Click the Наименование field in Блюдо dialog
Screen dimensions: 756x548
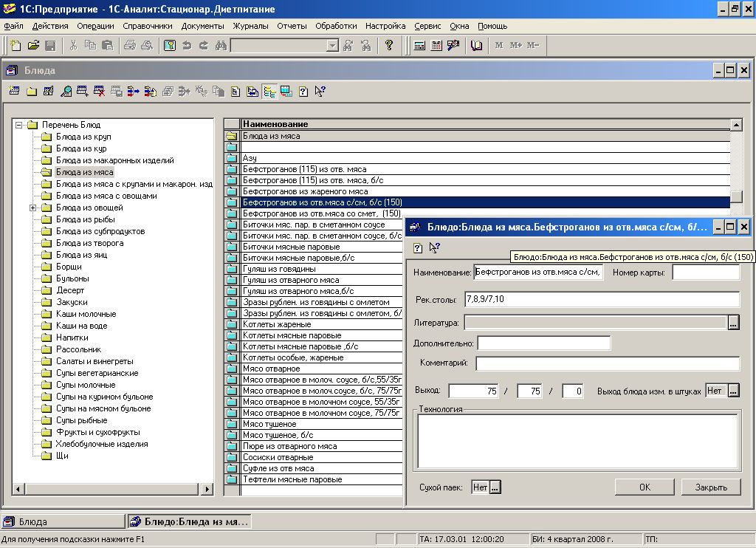click(x=538, y=272)
